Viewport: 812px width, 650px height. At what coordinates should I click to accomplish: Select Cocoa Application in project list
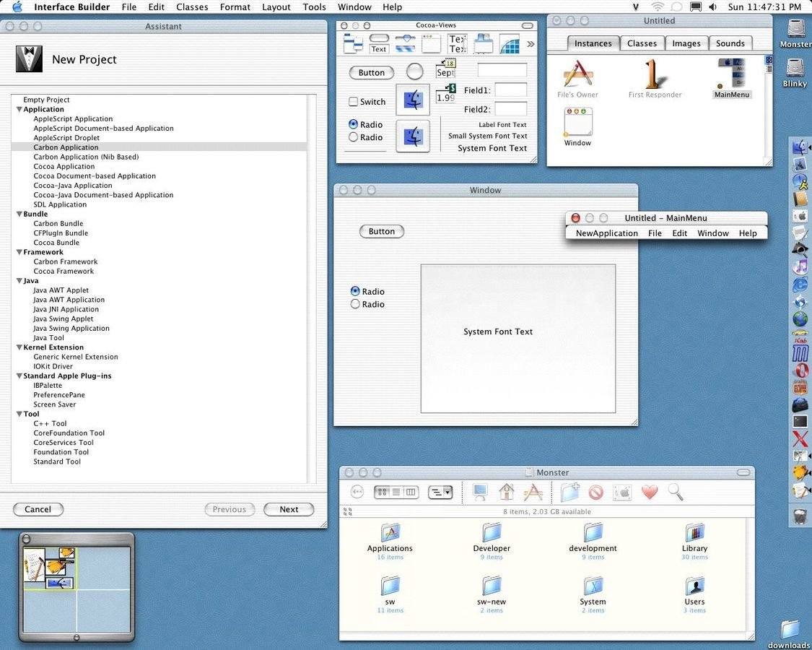64,166
